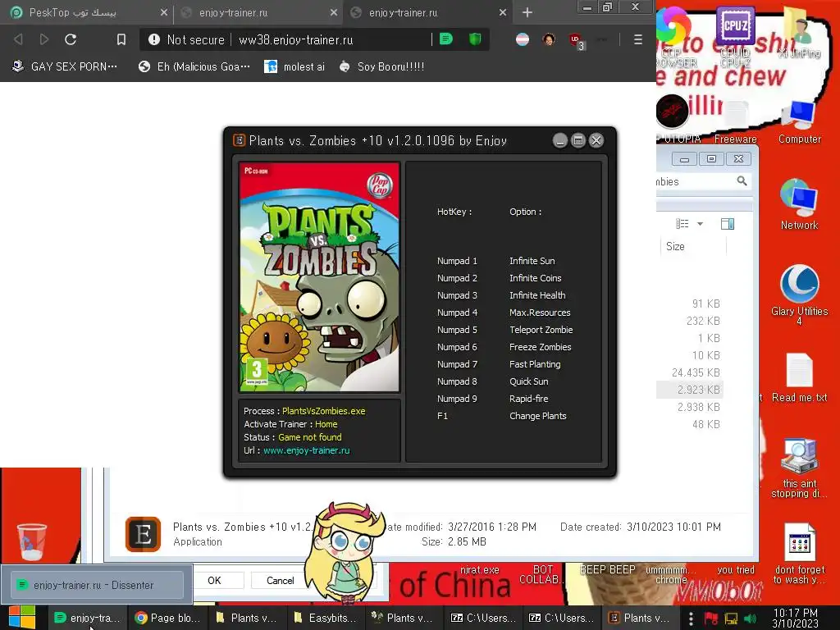The image size is (840, 630).
Task: Open the 'dont forget to wash y...' desktop icon
Action: (799, 553)
